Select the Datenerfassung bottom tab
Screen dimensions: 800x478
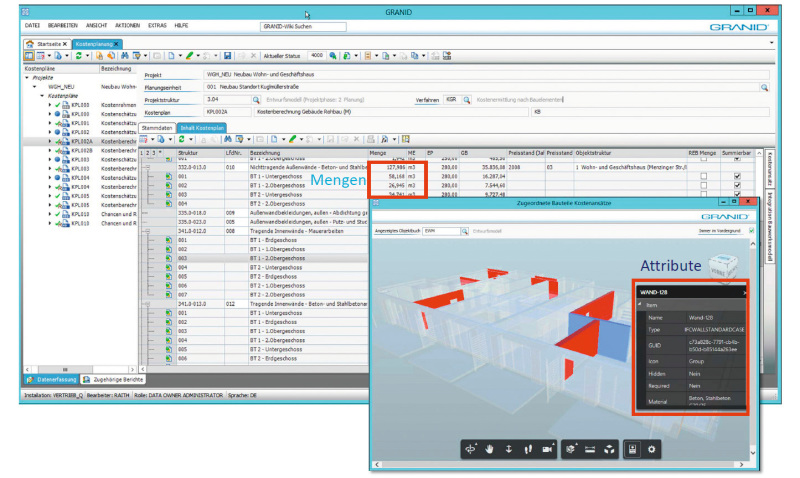point(52,380)
